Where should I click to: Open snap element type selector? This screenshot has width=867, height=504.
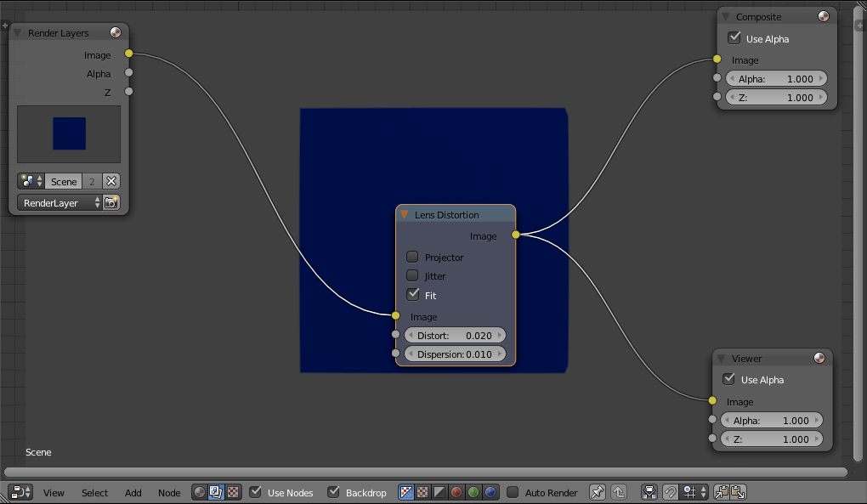[694, 492]
